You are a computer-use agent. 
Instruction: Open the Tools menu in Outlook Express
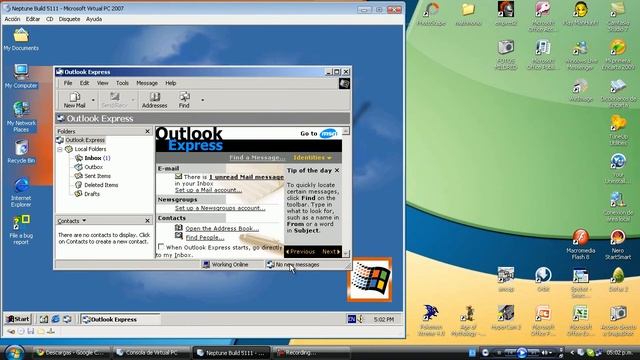pyautogui.click(x=122, y=83)
